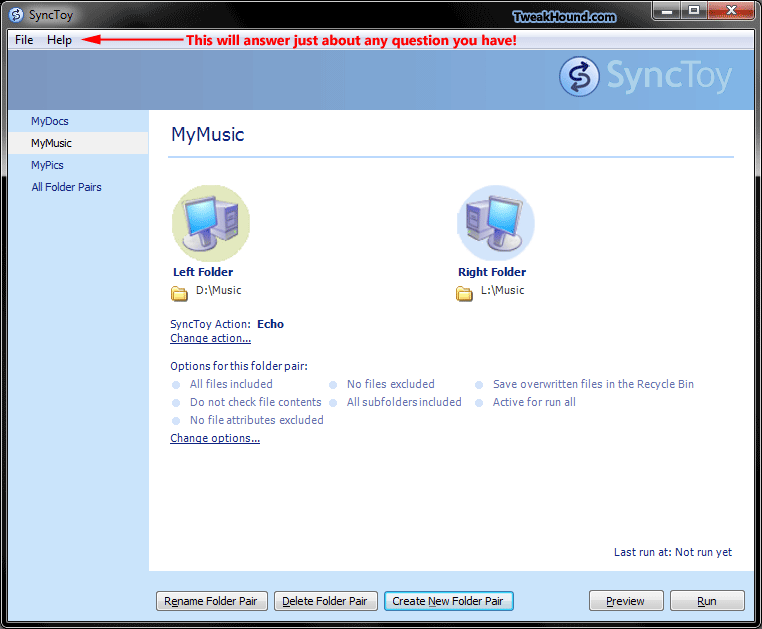Click 'No file attributes excluded' option text
762x629 pixels.
(x=257, y=420)
